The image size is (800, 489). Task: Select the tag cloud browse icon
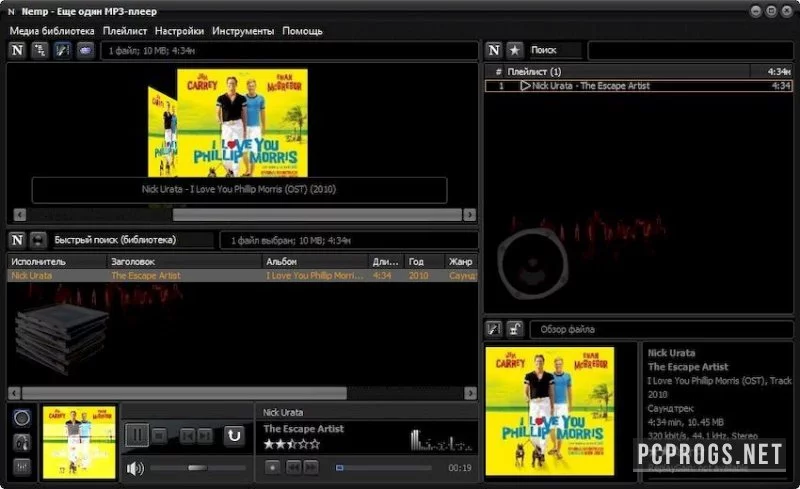85,50
